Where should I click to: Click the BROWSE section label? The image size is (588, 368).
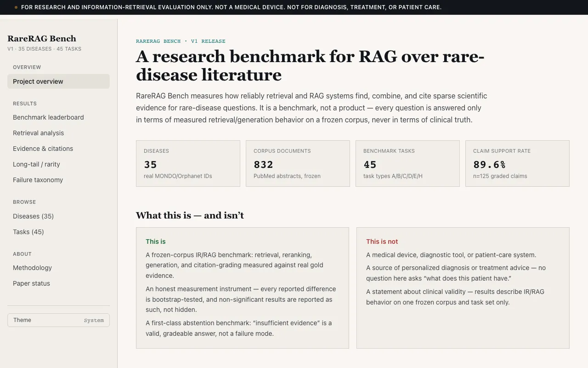point(24,202)
